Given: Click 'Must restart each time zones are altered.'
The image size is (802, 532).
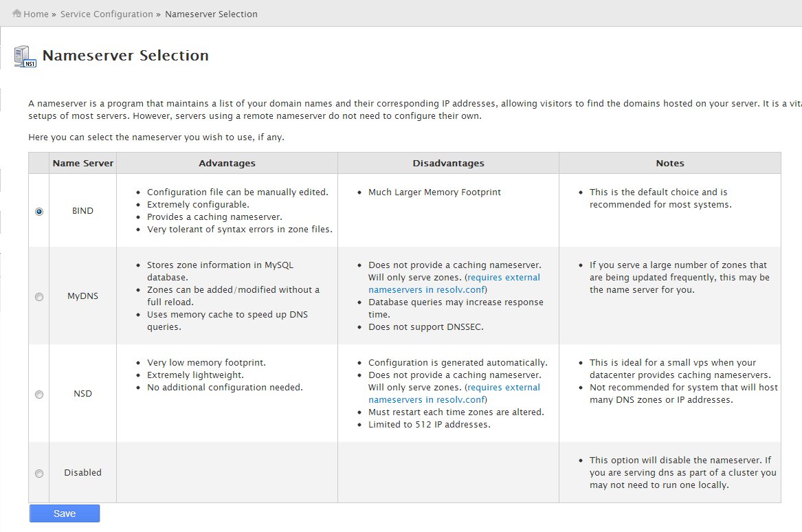Looking at the screenshot, I should (456, 412).
